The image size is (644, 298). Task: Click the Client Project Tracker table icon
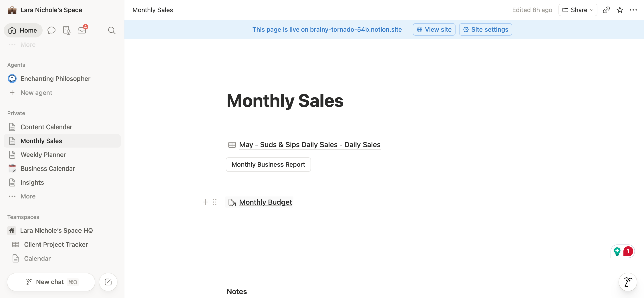(x=16, y=245)
